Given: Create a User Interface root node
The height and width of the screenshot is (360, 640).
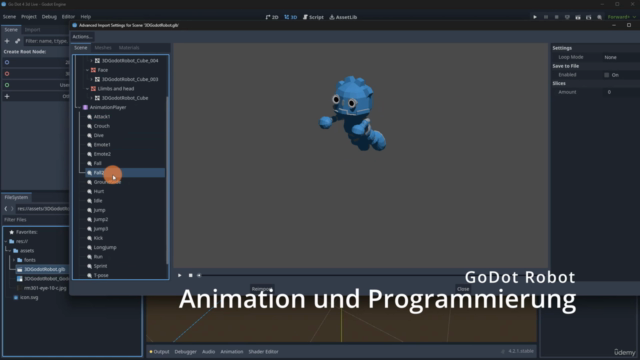Looking at the screenshot, I should (36, 85).
